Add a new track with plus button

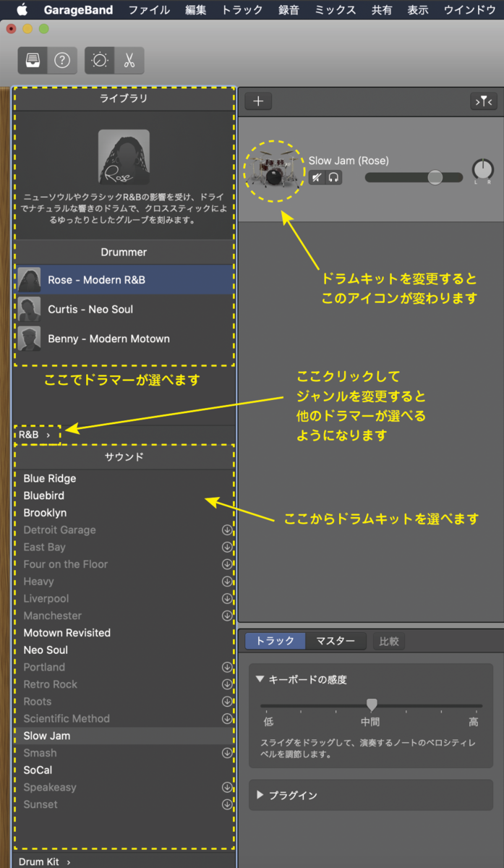tap(258, 101)
